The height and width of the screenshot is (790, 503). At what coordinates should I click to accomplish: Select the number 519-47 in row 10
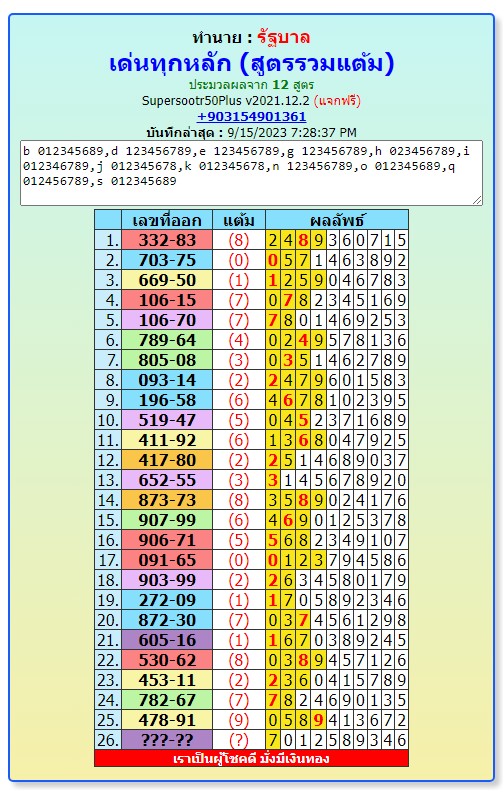click(x=167, y=420)
